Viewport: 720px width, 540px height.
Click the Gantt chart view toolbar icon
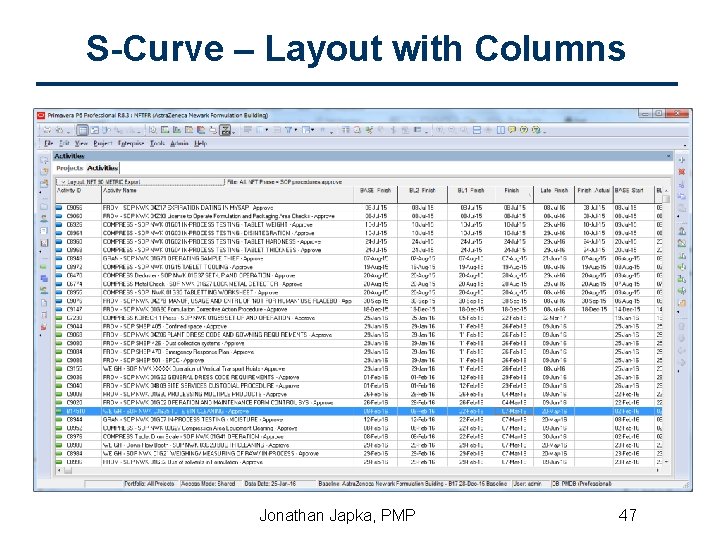pyautogui.click(x=95, y=130)
